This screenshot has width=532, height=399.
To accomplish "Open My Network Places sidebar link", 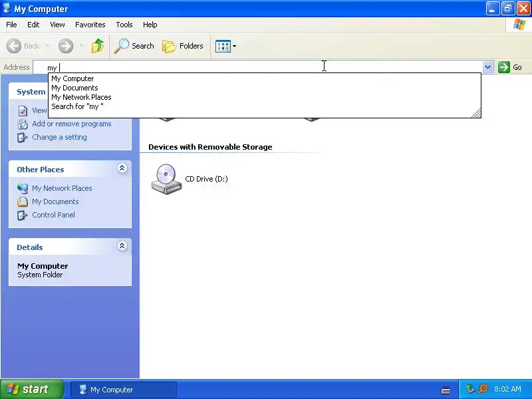I will click(x=62, y=188).
